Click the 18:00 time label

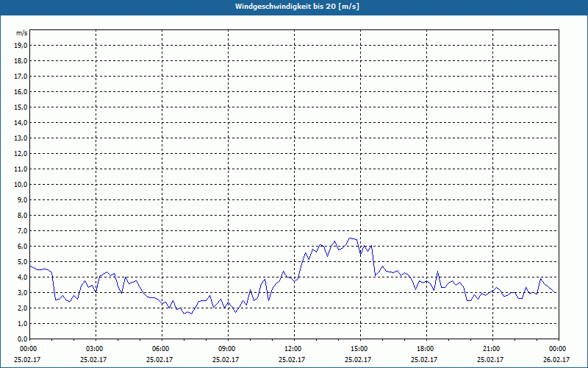[426, 349]
